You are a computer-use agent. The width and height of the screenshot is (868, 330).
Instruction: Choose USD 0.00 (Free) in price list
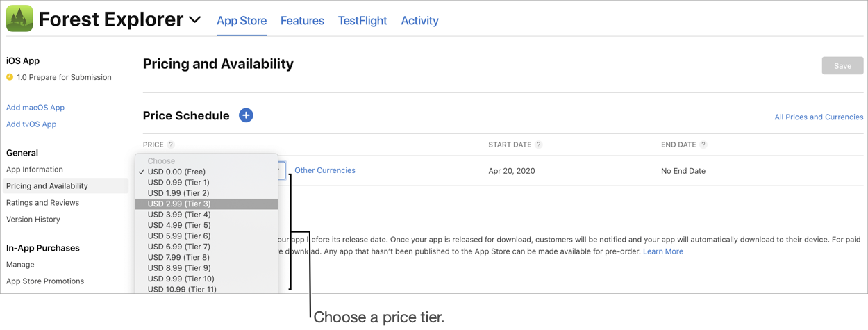(207, 172)
